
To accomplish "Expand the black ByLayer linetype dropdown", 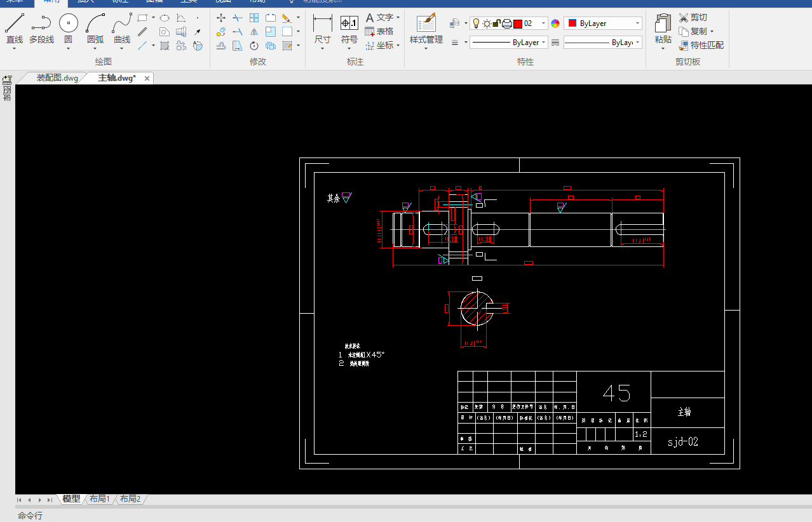I will pyautogui.click(x=544, y=43).
